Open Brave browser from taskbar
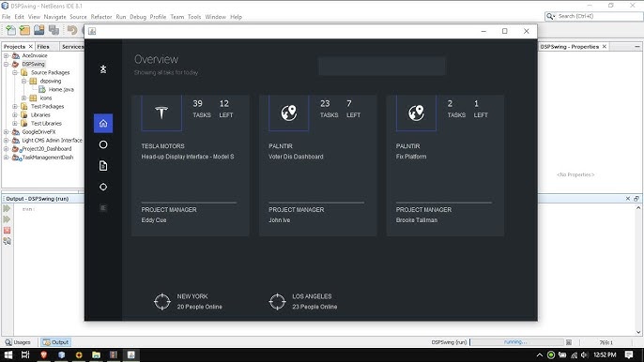Screen dimensions: 644x362 (x=43, y=355)
